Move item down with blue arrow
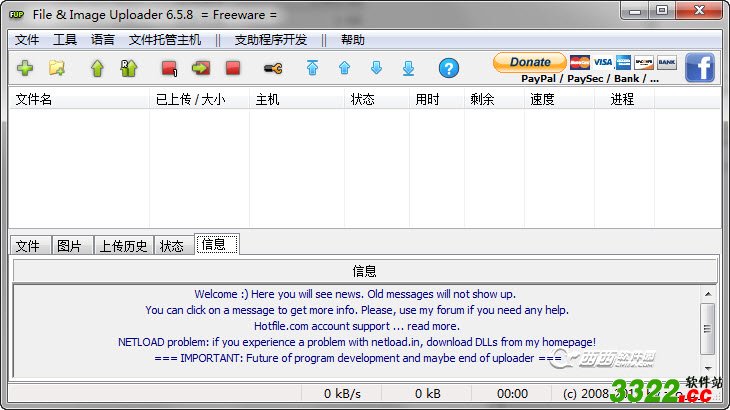This screenshot has height=410, width=730. click(x=376, y=68)
